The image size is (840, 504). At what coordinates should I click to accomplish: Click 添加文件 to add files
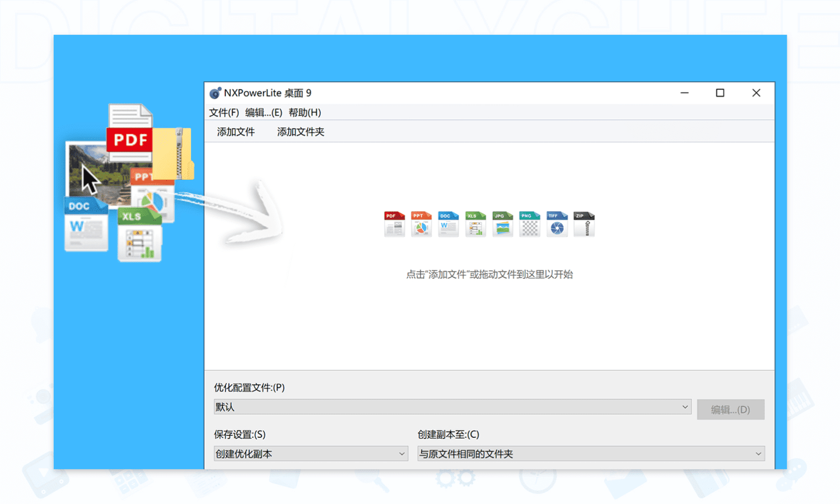pos(236,132)
